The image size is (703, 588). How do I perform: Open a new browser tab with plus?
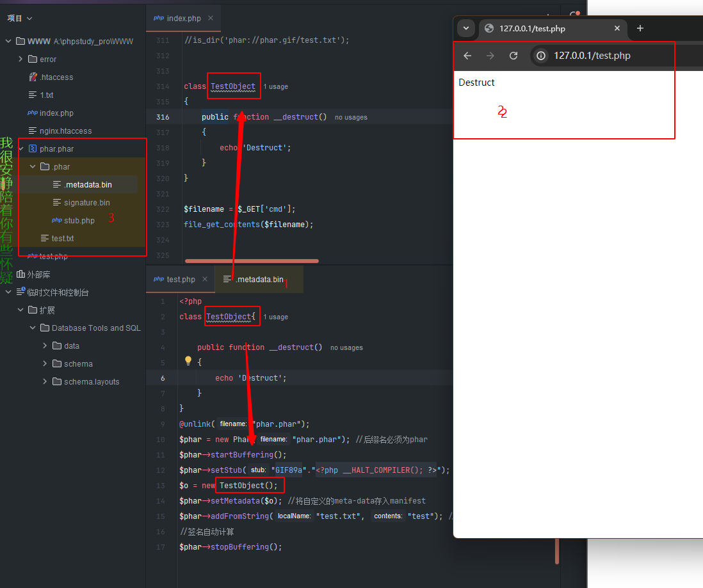pyautogui.click(x=640, y=28)
